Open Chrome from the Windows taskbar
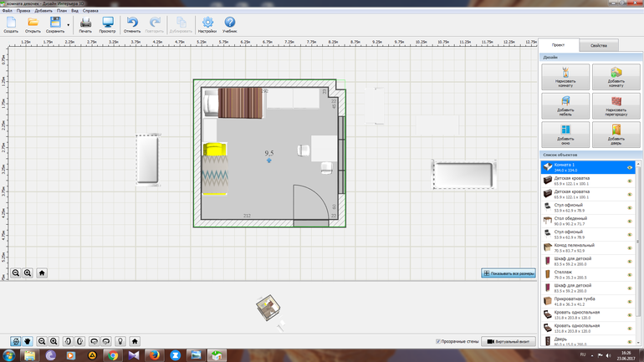Screen dimensions: 644x362 pyautogui.click(x=112, y=354)
